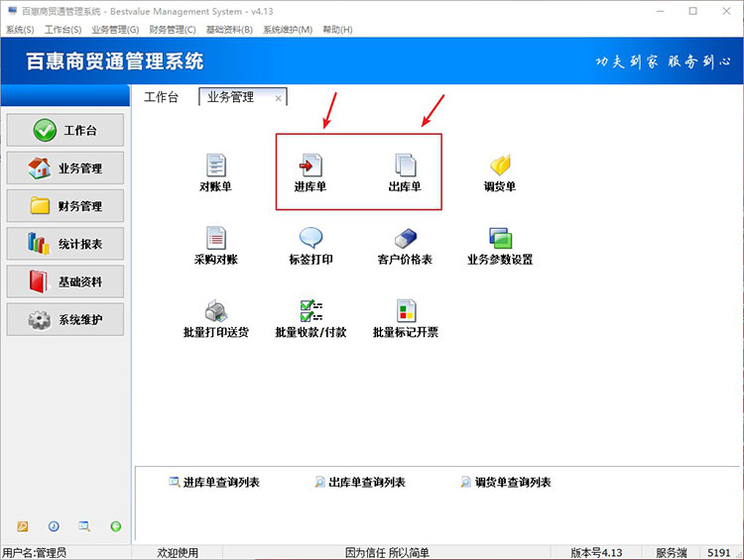This screenshot has height=560, width=744.
Task: Click status bar text 服务端
Action: coord(671,553)
